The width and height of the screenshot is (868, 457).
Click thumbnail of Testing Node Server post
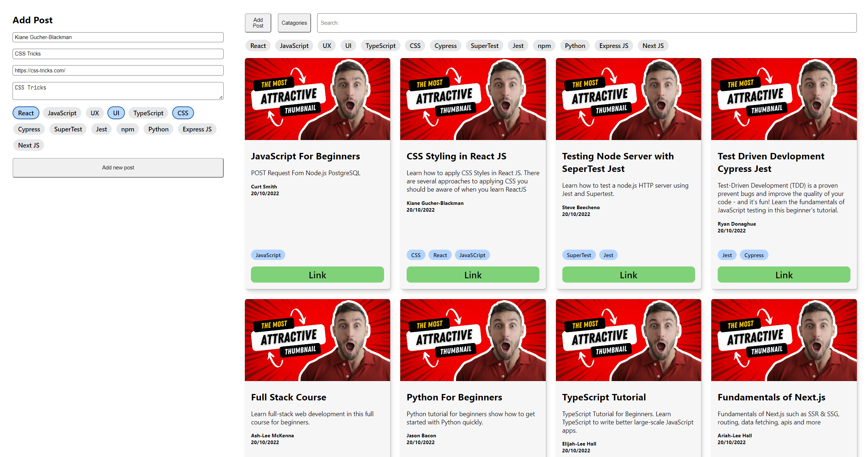pos(629,99)
